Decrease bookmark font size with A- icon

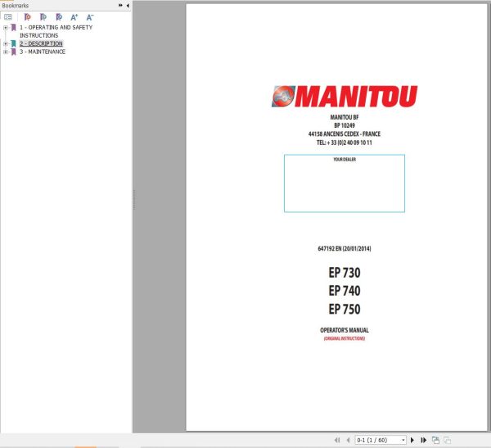point(90,17)
